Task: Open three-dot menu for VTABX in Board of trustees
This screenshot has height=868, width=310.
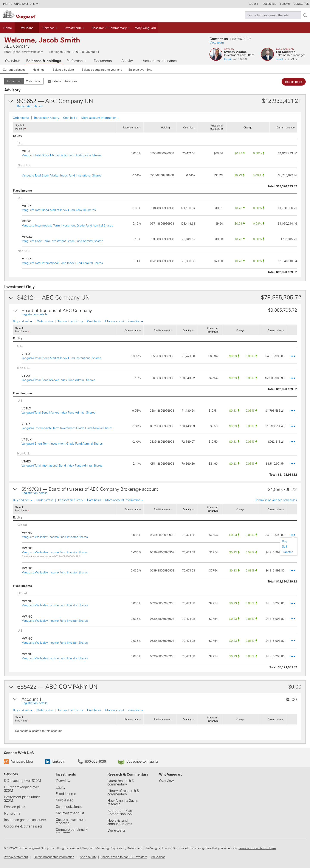Action: tap(293, 464)
